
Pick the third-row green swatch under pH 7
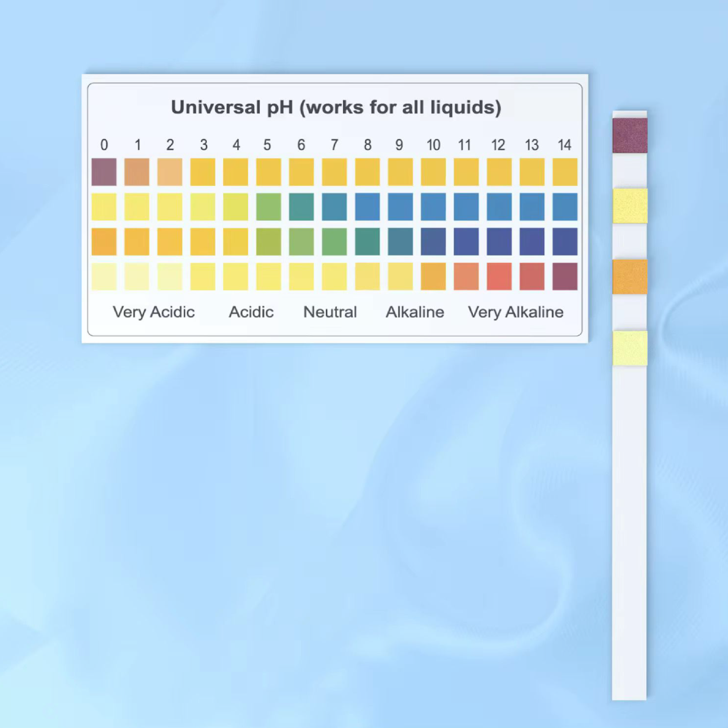click(x=334, y=242)
